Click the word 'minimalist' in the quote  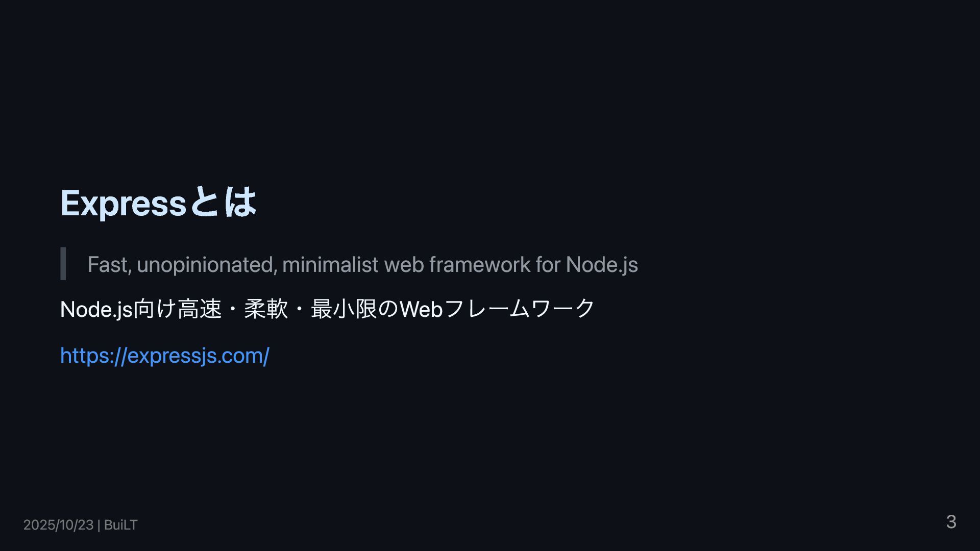point(330,265)
